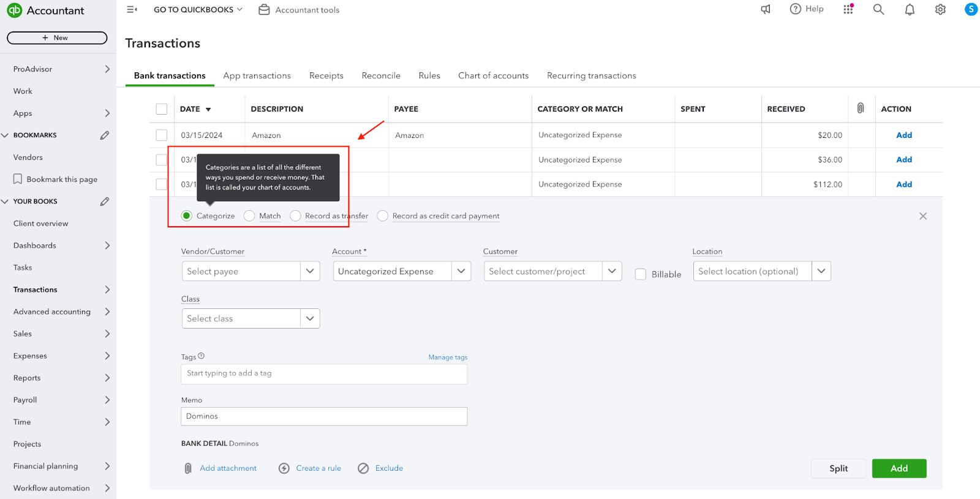Screen dimensions: 980x499
Task: Click the Tags info help icon
Action: click(202, 356)
